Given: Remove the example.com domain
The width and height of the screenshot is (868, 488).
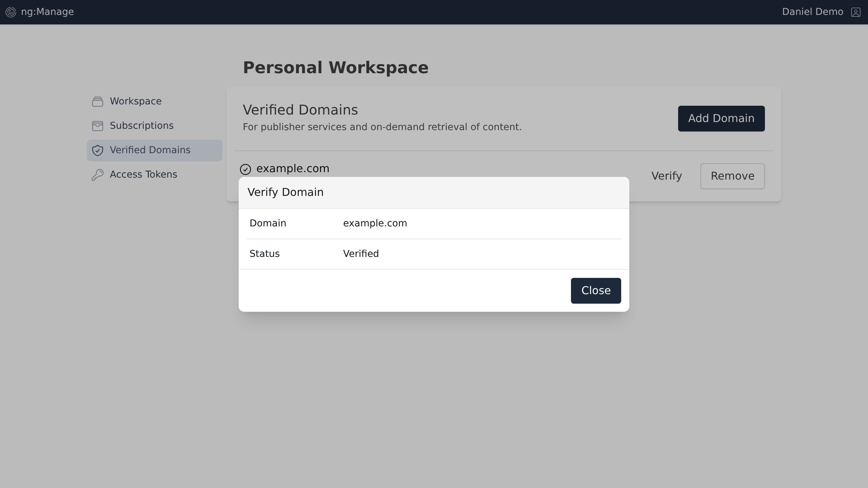Looking at the screenshot, I should 732,176.
